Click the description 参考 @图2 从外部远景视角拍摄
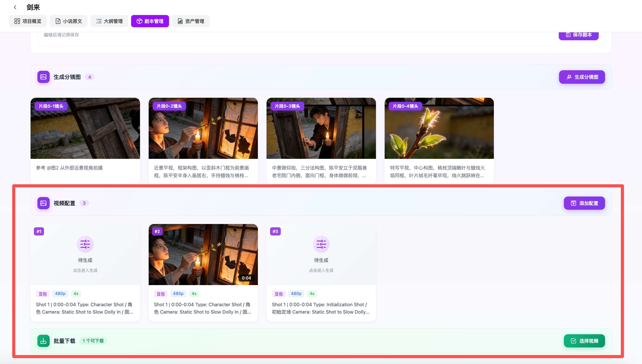This screenshot has width=642, height=364. coord(69,168)
